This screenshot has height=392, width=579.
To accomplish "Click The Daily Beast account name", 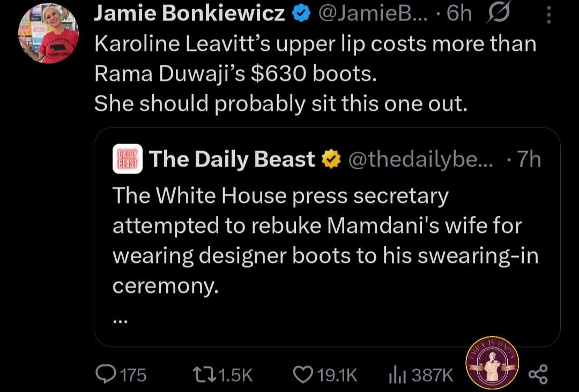I will [232, 159].
